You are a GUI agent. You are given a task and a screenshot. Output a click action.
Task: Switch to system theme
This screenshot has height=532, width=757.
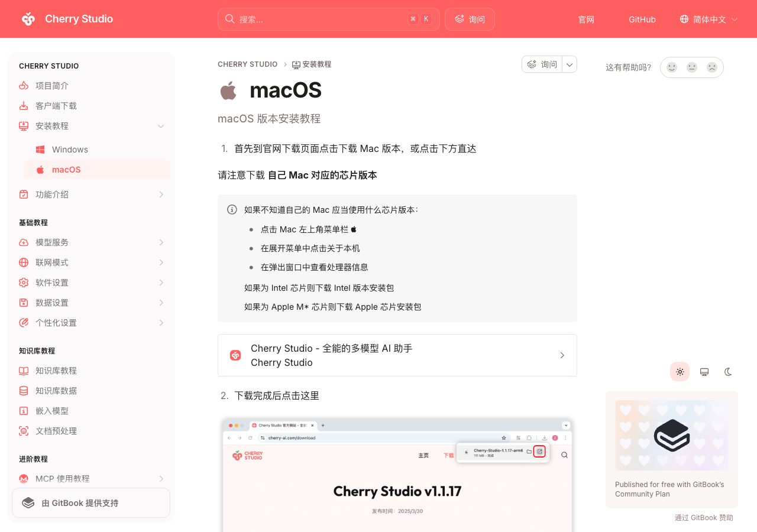pyautogui.click(x=704, y=372)
